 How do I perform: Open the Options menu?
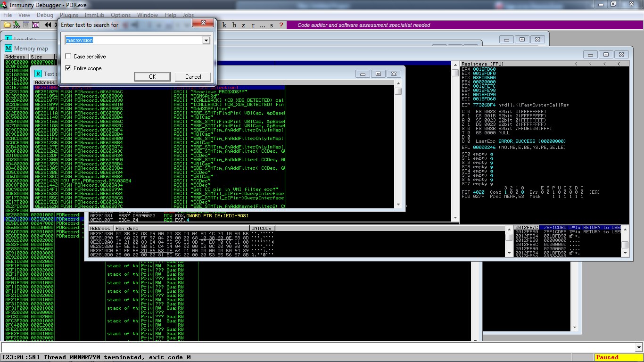(x=121, y=15)
